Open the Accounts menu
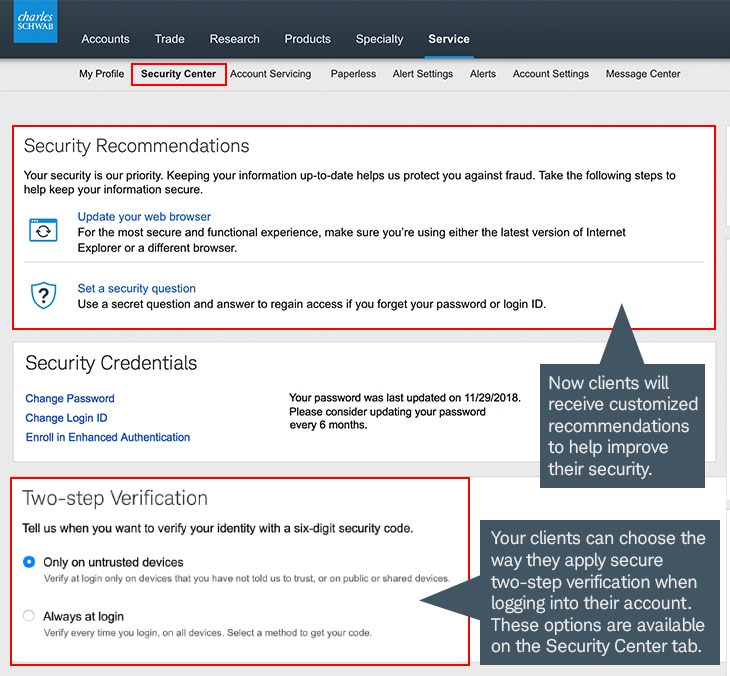 [105, 39]
